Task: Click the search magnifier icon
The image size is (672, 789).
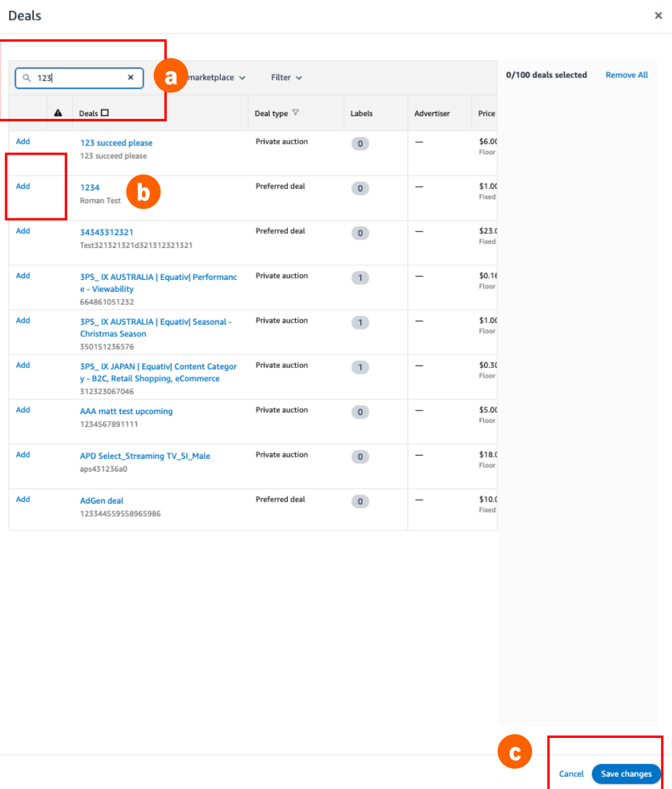Action: coord(27,77)
